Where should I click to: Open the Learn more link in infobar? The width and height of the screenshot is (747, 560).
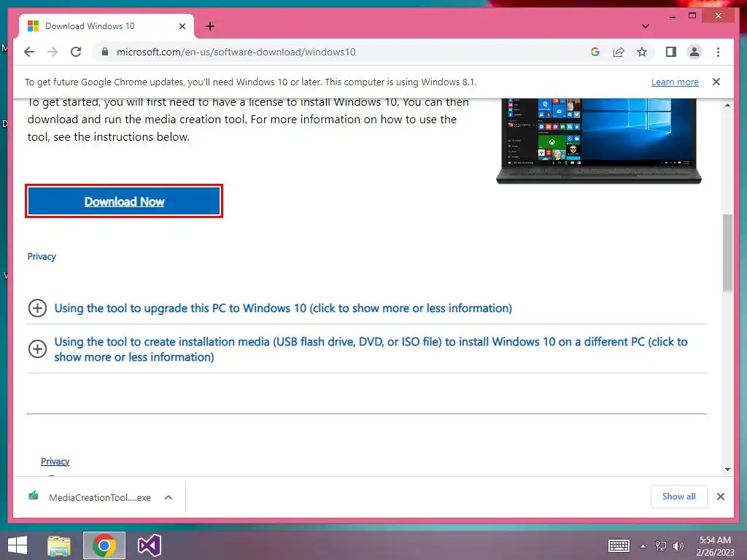(675, 82)
